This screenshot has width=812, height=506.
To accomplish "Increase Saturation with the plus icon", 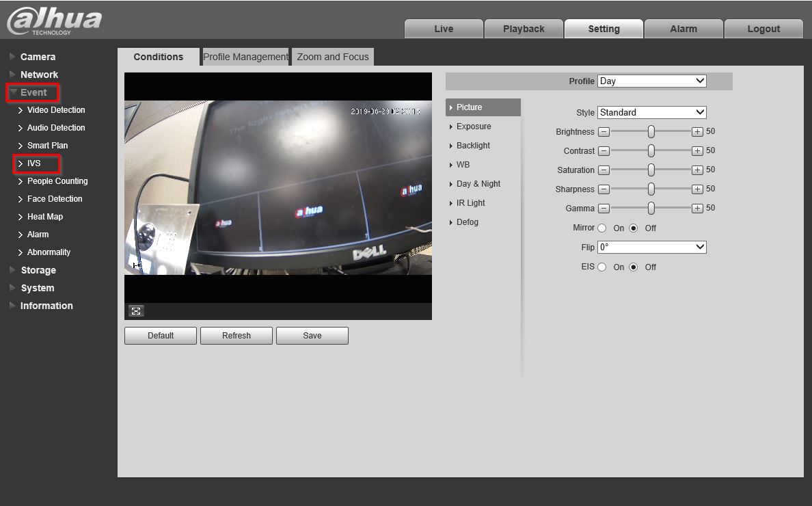I will (696, 170).
